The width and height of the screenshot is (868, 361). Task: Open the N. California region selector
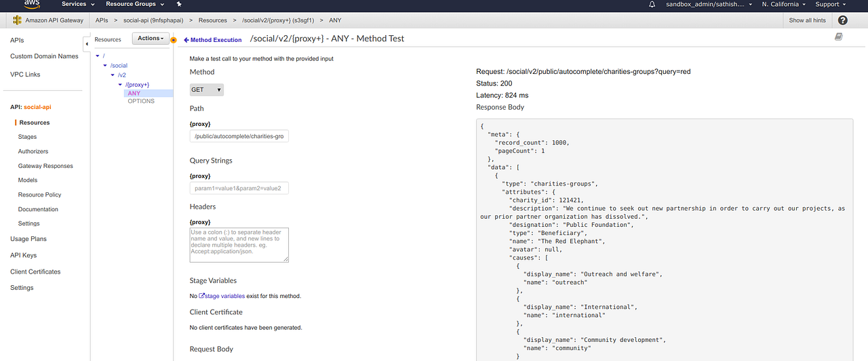click(x=784, y=4)
